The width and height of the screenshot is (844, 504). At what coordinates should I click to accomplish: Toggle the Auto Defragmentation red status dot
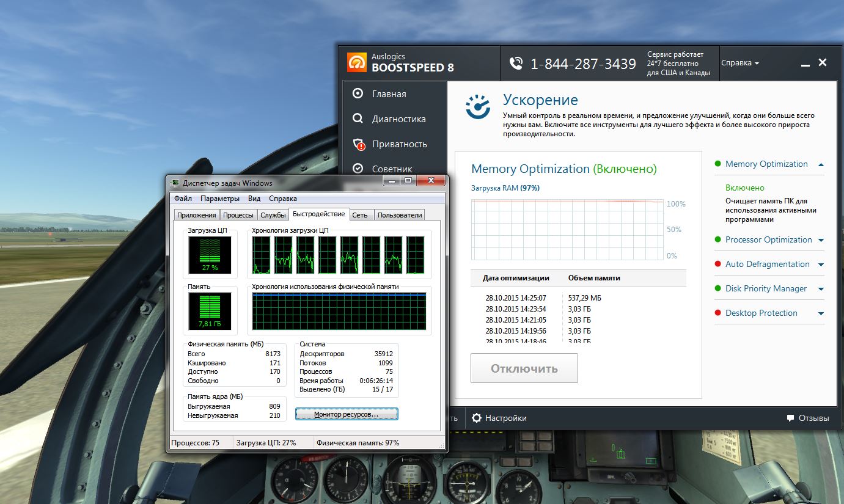(717, 264)
